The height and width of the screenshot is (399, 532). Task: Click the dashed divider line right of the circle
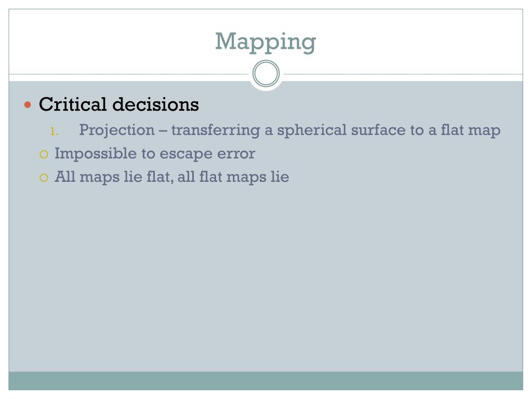(x=403, y=74)
